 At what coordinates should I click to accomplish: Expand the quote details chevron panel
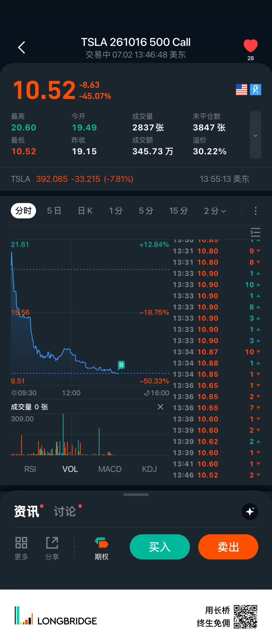click(255, 135)
